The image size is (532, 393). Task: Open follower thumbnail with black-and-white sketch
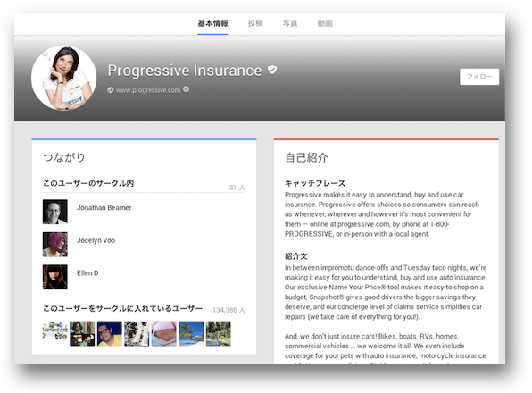(x=137, y=334)
